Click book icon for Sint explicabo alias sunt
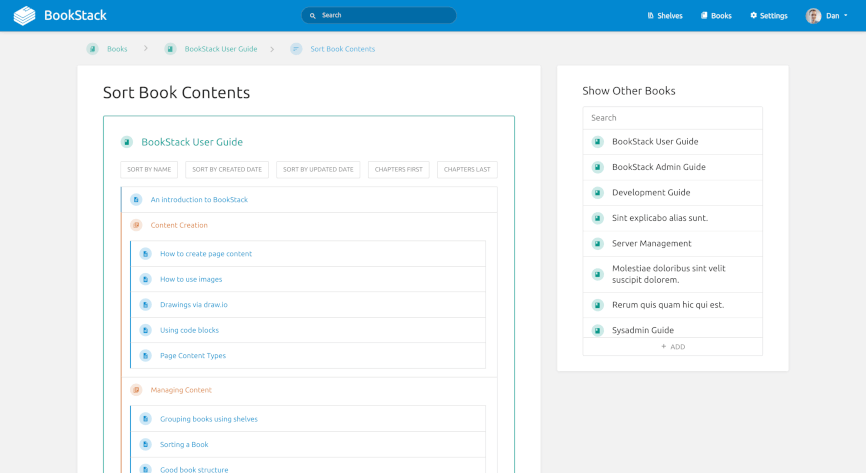Screen dimensions: 866x473 [x=598, y=218]
